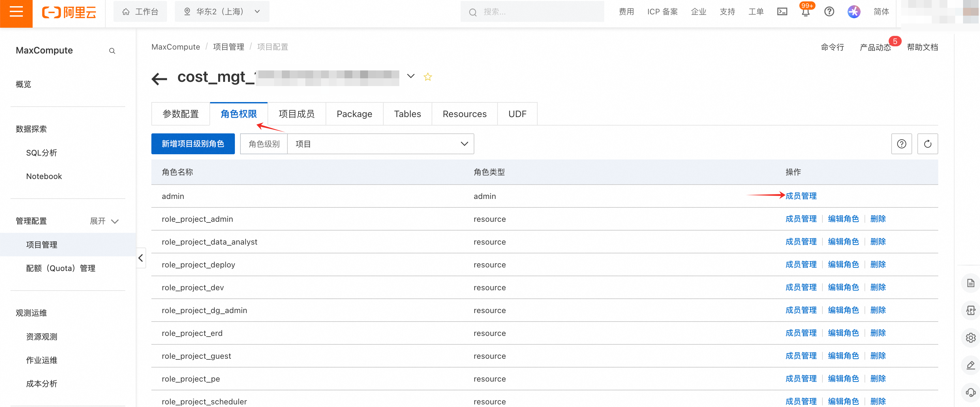The height and width of the screenshot is (407, 980).
Task: Click 删除 for role_project_erd
Action: click(878, 333)
